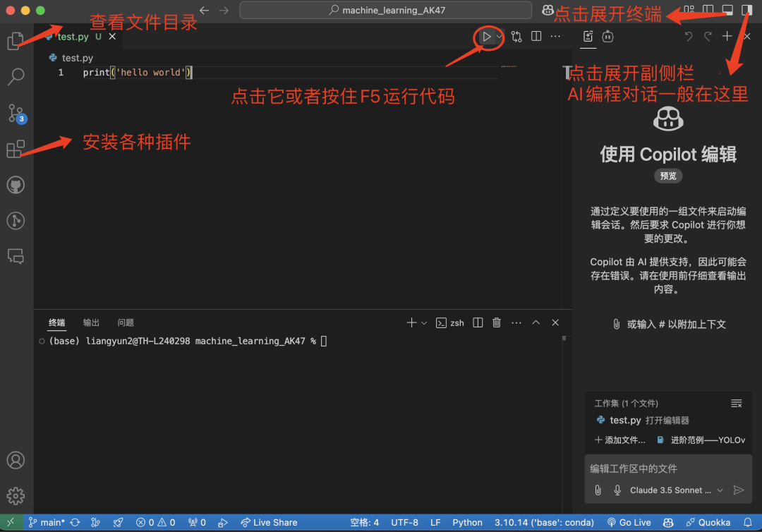
Task: Split the editor to the right
Action: pyautogui.click(x=536, y=37)
